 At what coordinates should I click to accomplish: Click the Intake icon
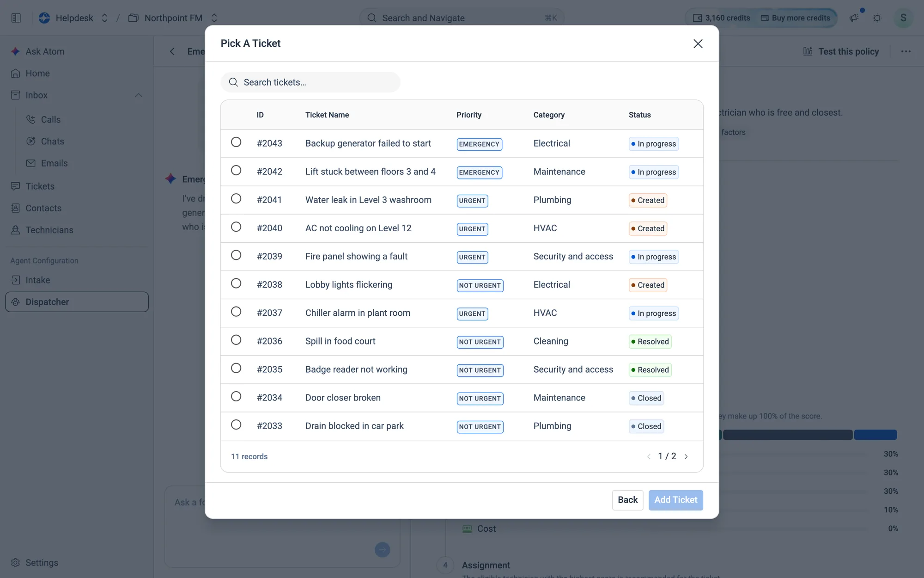coord(16,280)
